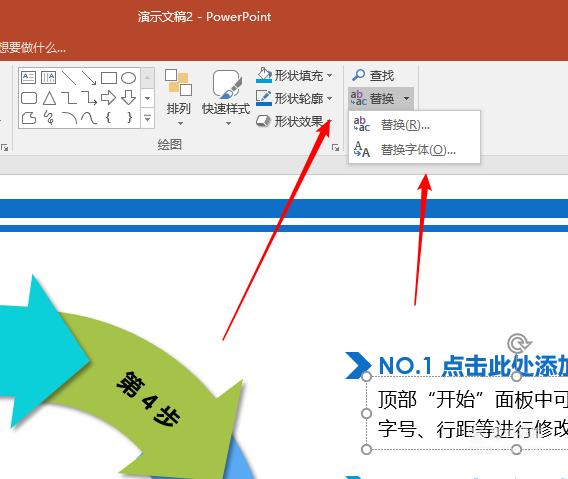Viewport: 568px width, 479px height.
Task: Select the isosceles triangle shape
Action: coord(49,98)
